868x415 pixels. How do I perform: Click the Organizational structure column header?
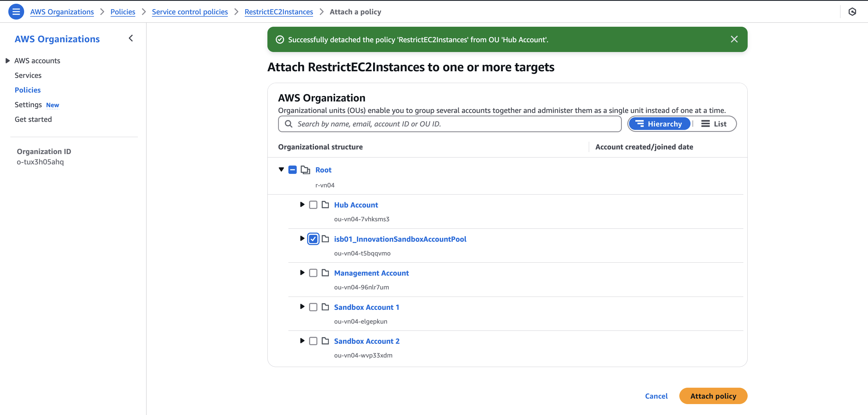tap(320, 147)
